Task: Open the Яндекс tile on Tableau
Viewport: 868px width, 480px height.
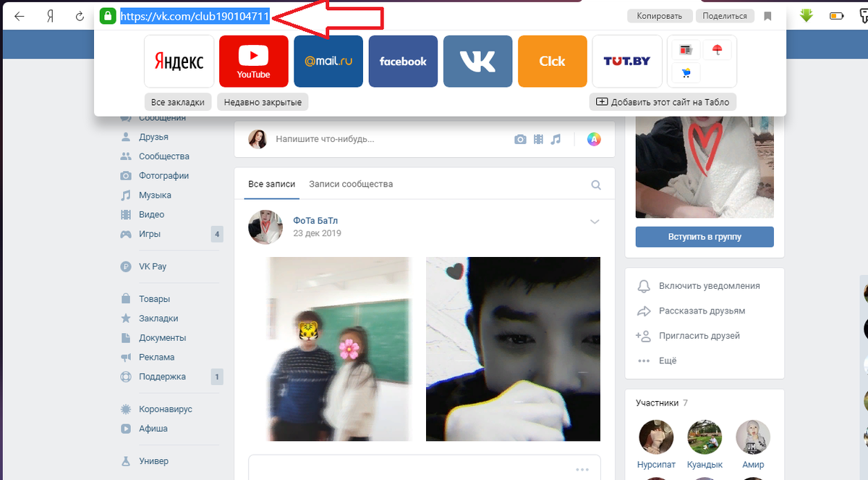Action: 179,62
